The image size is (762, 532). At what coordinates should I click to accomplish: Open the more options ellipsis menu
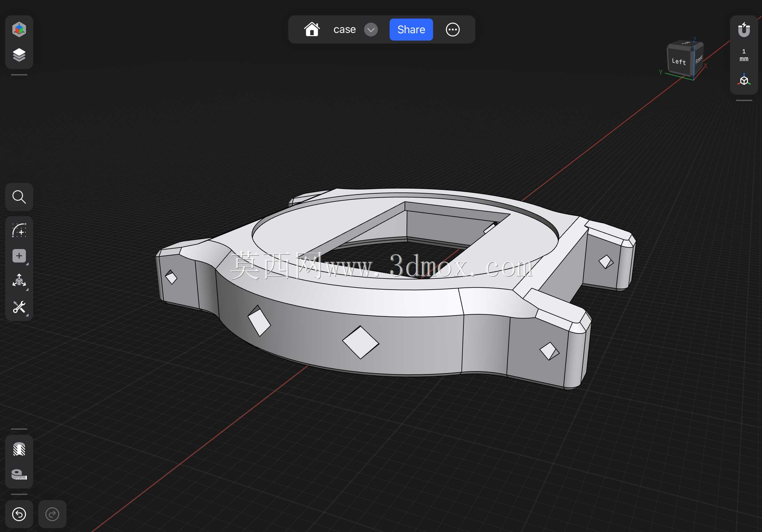[x=452, y=29]
